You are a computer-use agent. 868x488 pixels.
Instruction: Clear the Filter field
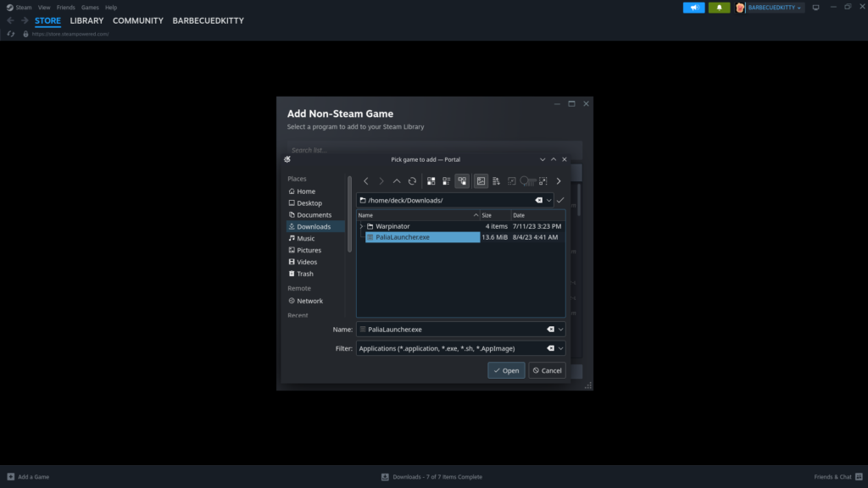click(550, 348)
